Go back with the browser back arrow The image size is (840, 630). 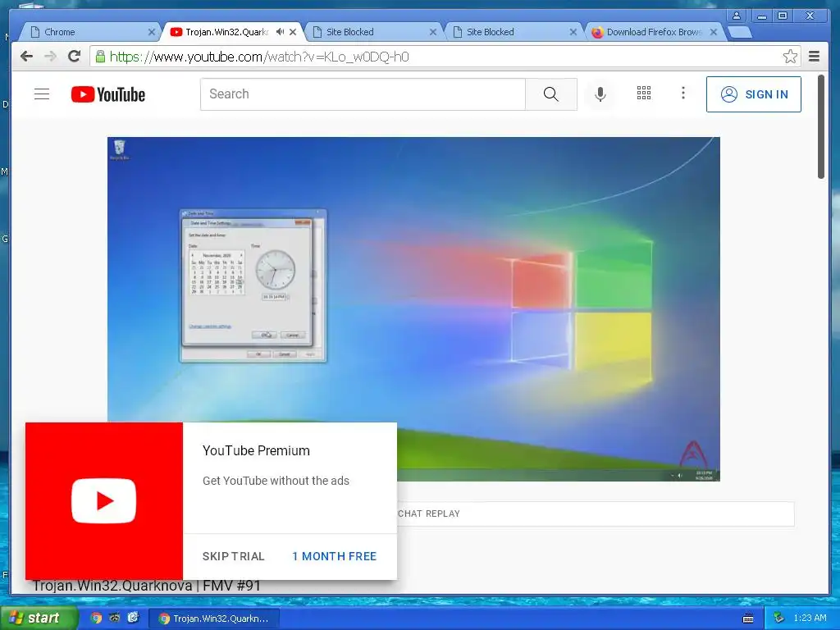click(x=26, y=57)
